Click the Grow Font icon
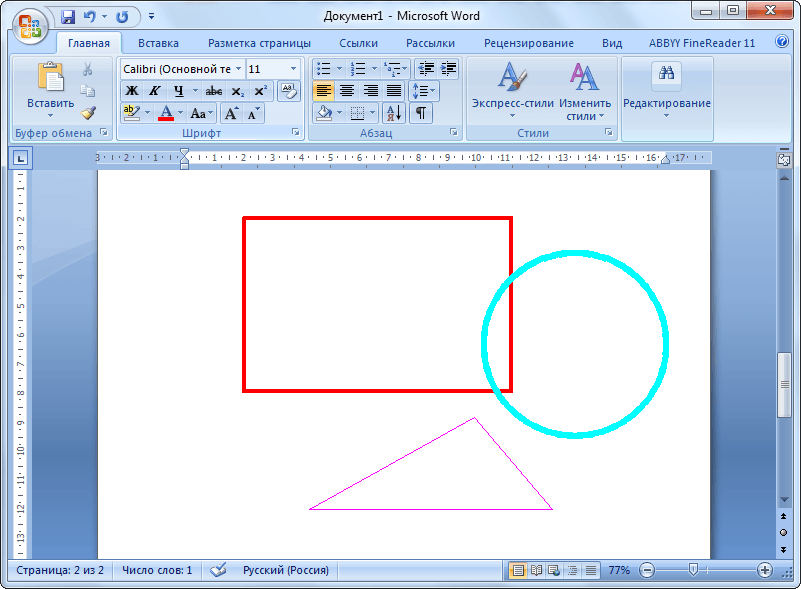 click(x=231, y=113)
